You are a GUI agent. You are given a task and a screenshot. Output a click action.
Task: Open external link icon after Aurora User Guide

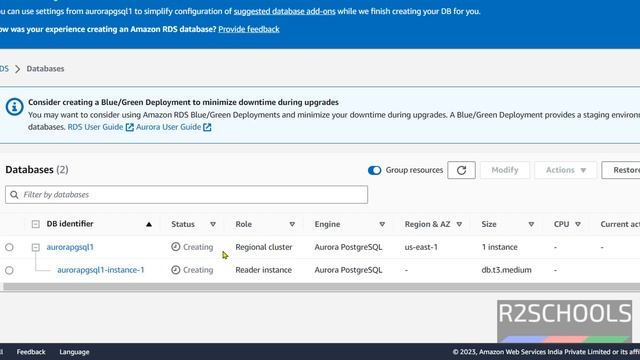tap(207, 127)
